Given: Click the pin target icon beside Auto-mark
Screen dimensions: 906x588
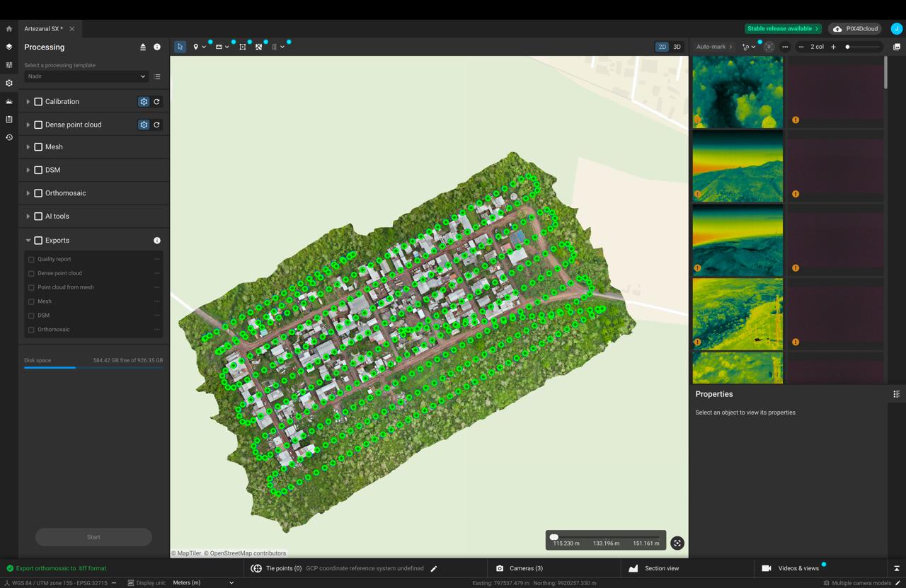Looking at the screenshot, I should [x=769, y=47].
